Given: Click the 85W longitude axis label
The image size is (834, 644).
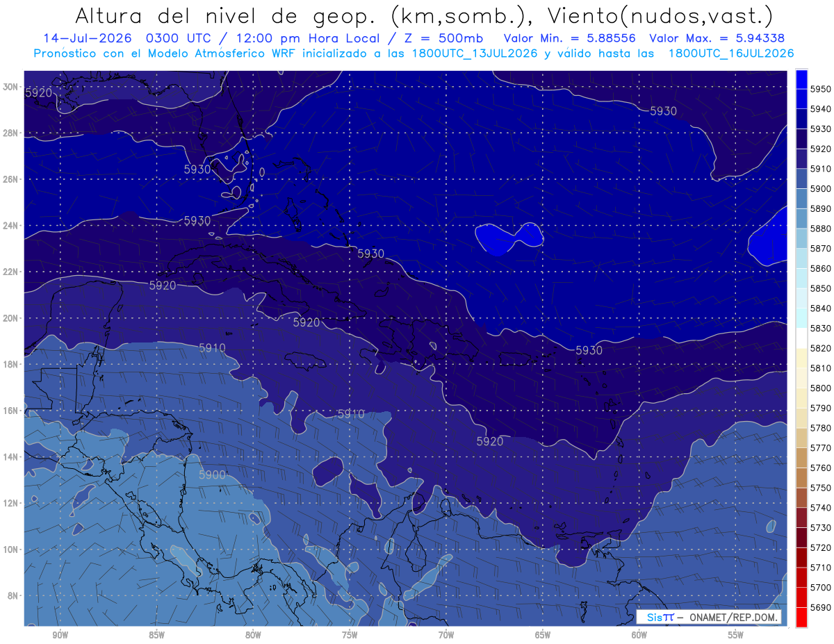Looking at the screenshot, I should pos(156,635).
